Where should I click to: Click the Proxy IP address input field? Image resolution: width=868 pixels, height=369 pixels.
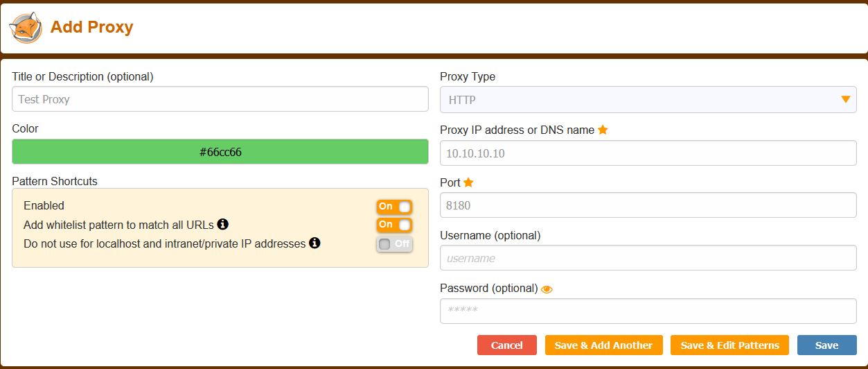click(x=648, y=153)
